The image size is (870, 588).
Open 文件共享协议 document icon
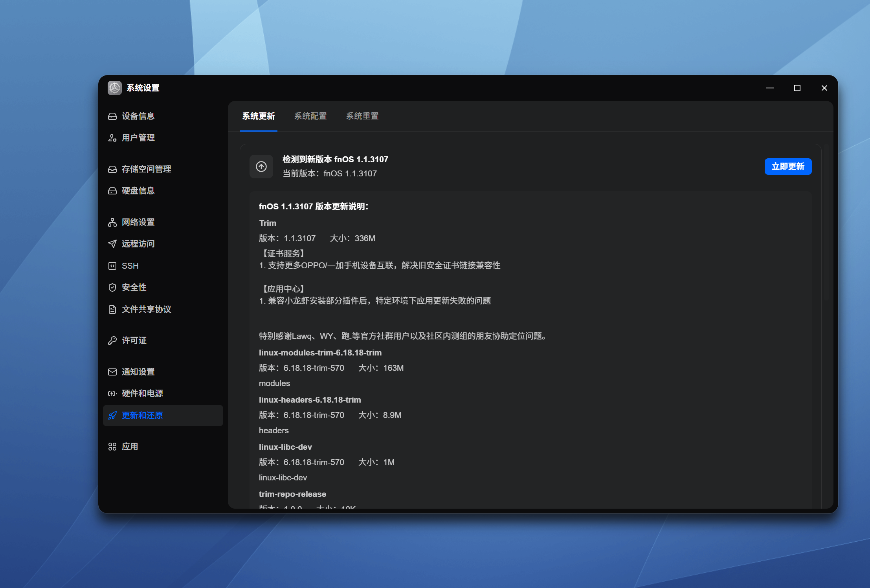coord(112,310)
